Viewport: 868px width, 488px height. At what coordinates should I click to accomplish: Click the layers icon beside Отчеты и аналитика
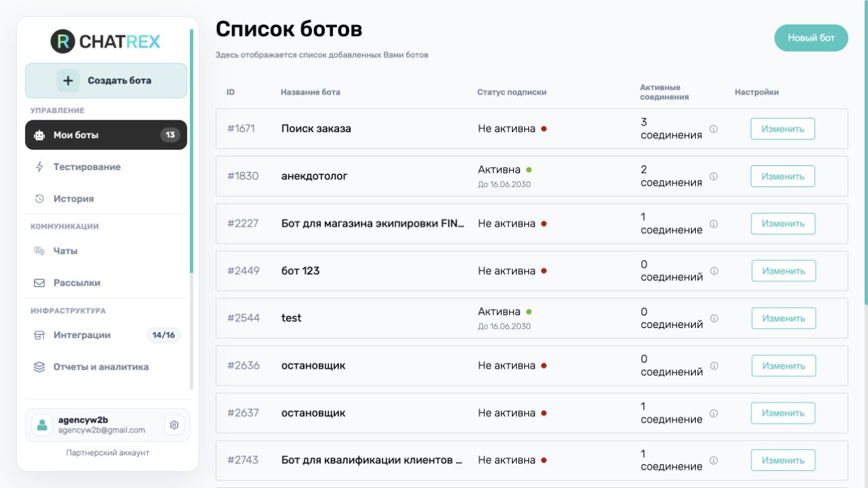[x=39, y=367]
